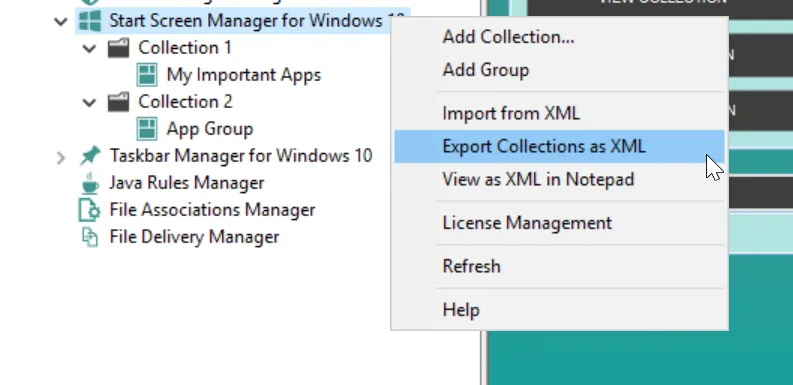Select Import from XML menu entry
Image resolution: width=793 pixels, height=385 pixels.
pos(559,113)
